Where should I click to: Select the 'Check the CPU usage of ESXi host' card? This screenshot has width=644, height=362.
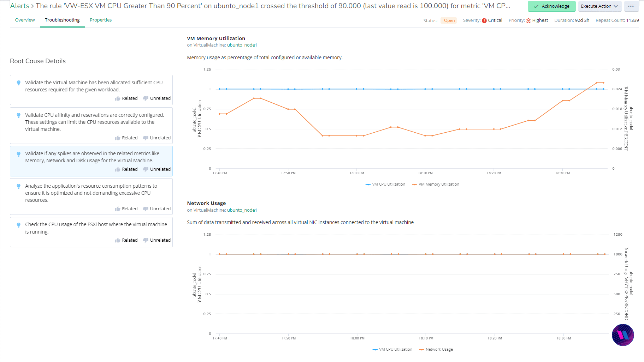[91, 232]
